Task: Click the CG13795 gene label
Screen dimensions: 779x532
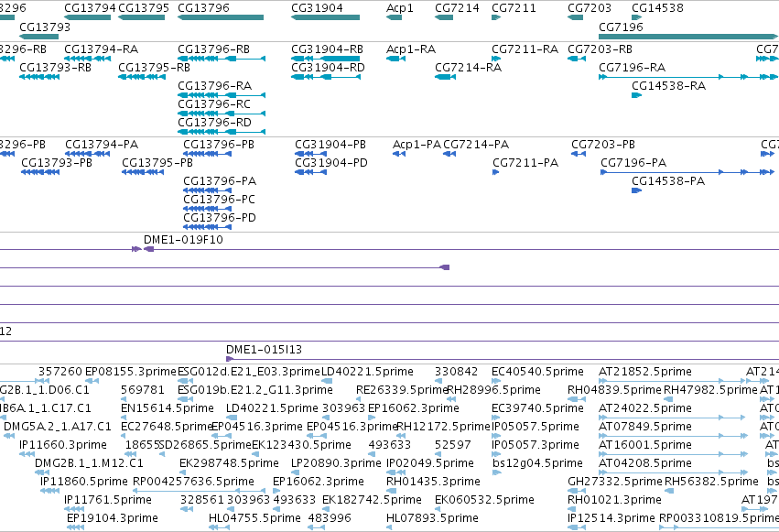Action: pyautogui.click(x=144, y=8)
